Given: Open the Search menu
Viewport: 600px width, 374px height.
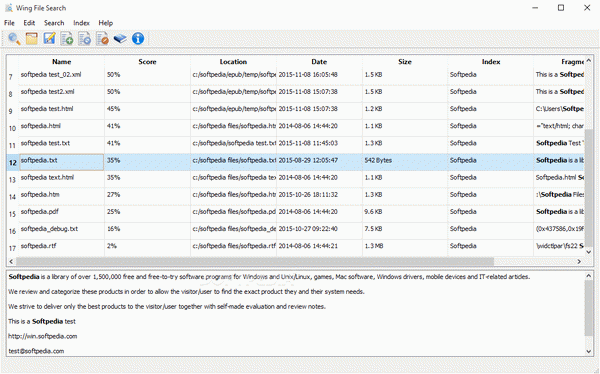Looking at the screenshot, I should click(x=54, y=23).
